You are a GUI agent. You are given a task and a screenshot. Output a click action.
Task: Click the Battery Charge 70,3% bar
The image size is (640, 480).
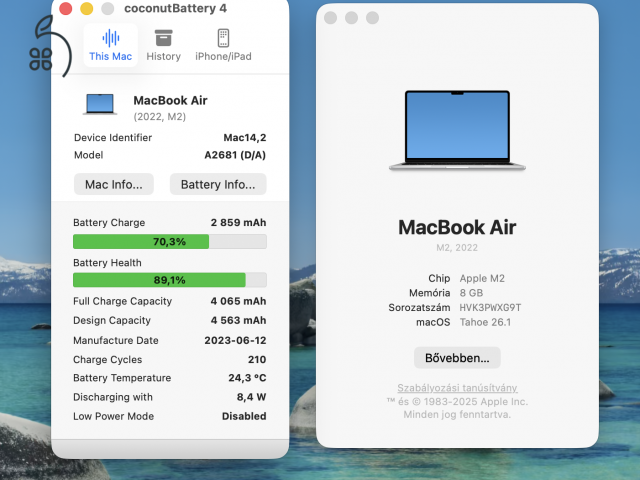click(x=170, y=242)
